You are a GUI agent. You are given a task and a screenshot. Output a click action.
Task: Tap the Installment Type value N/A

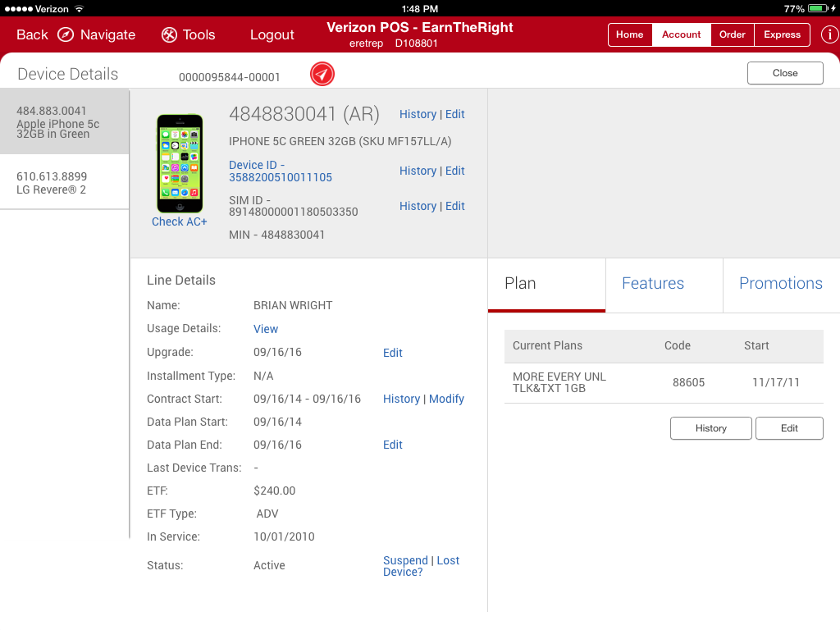click(263, 376)
